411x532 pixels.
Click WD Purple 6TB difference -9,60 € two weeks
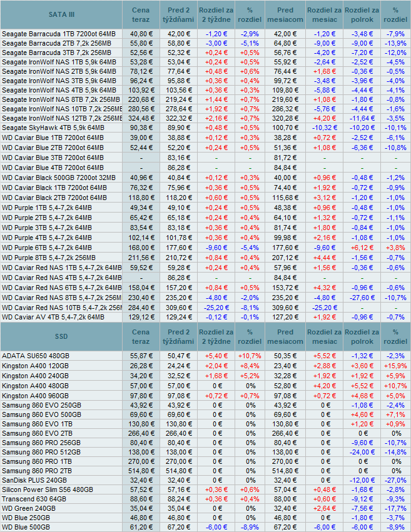216,248
